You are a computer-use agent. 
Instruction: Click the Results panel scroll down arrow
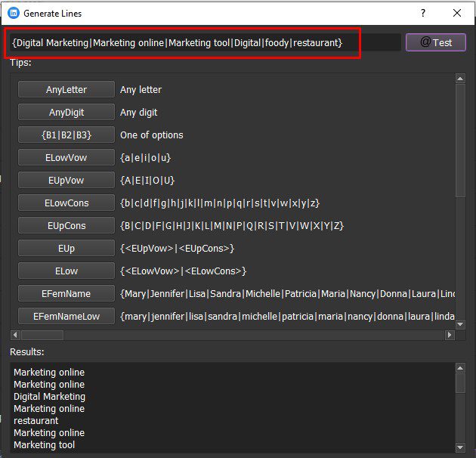pyautogui.click(x=460, y=447)
